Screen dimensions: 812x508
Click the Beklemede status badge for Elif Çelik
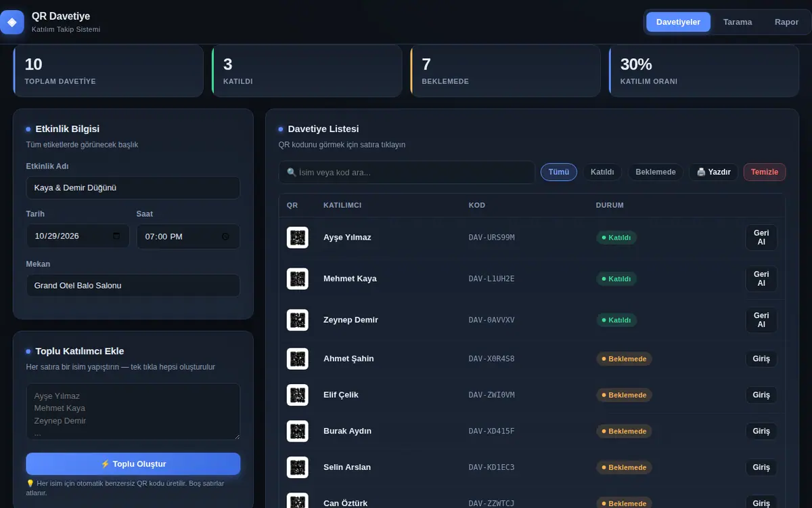click(x=624, y=395)
